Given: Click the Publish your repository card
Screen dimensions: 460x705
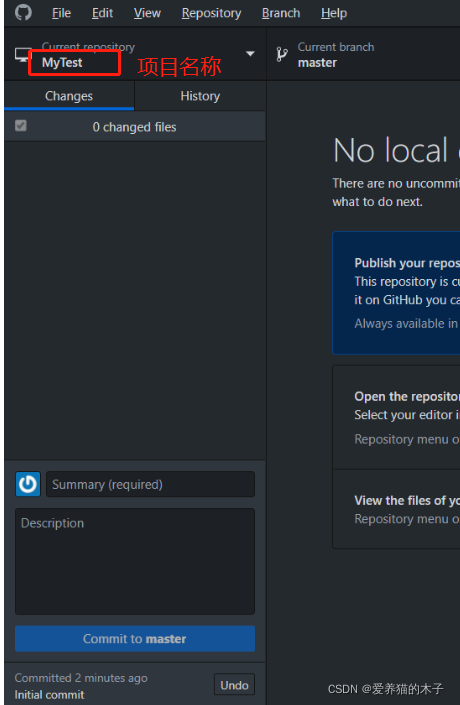Looking at the screenshot, I should click(x=396, y=293).
